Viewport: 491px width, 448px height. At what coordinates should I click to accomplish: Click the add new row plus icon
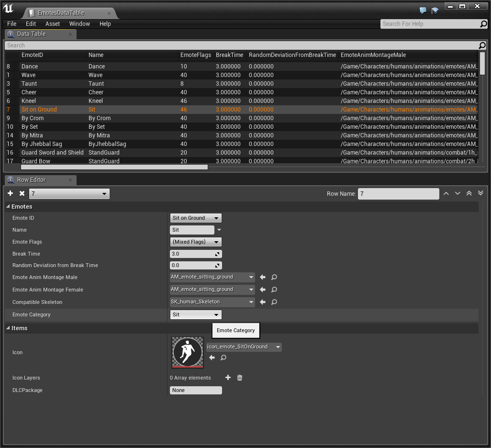coord(11,193)
